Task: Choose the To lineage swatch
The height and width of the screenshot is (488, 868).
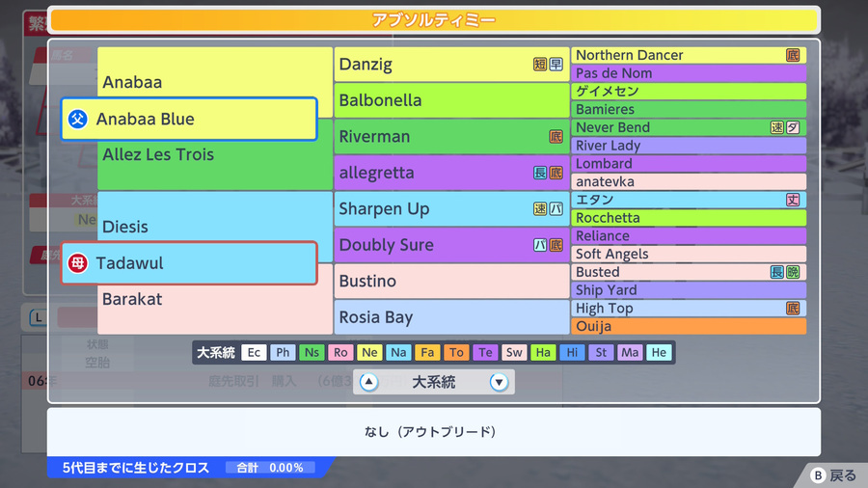Action: coord(456,352)
